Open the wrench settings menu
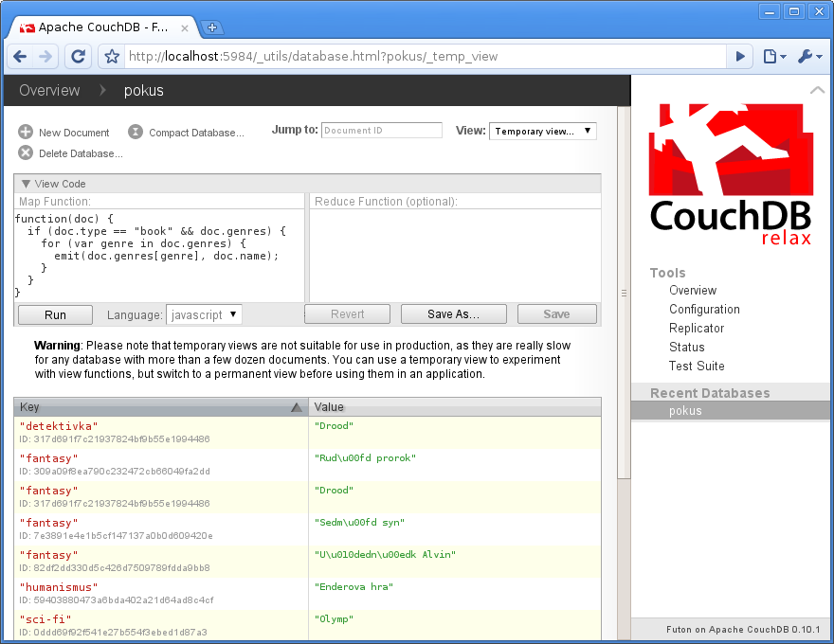Image resolution: width=834 pixels, height=644 pixels. [x=810, y=56]
